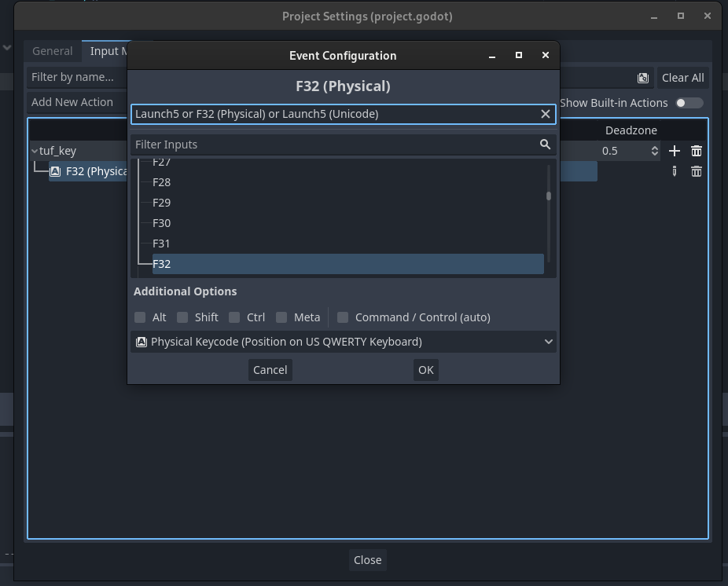Switch to the General tab
This screenshot has width=728, height=586.
pyautogui.click(x=53, y=50)
